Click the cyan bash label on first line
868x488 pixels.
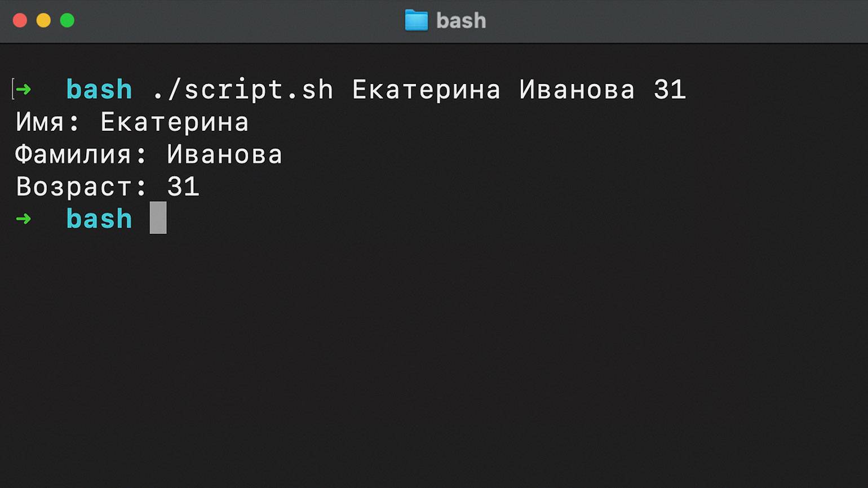point(99,89)
